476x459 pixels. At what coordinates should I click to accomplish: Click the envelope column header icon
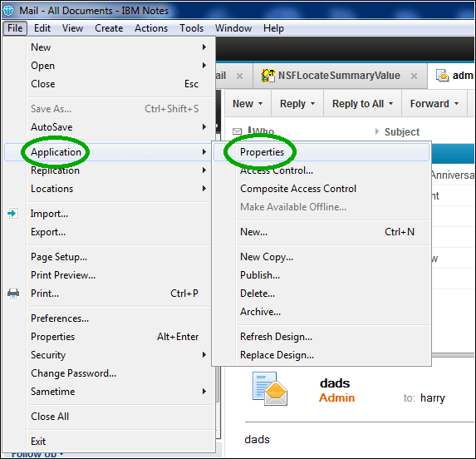pos(237,131)
